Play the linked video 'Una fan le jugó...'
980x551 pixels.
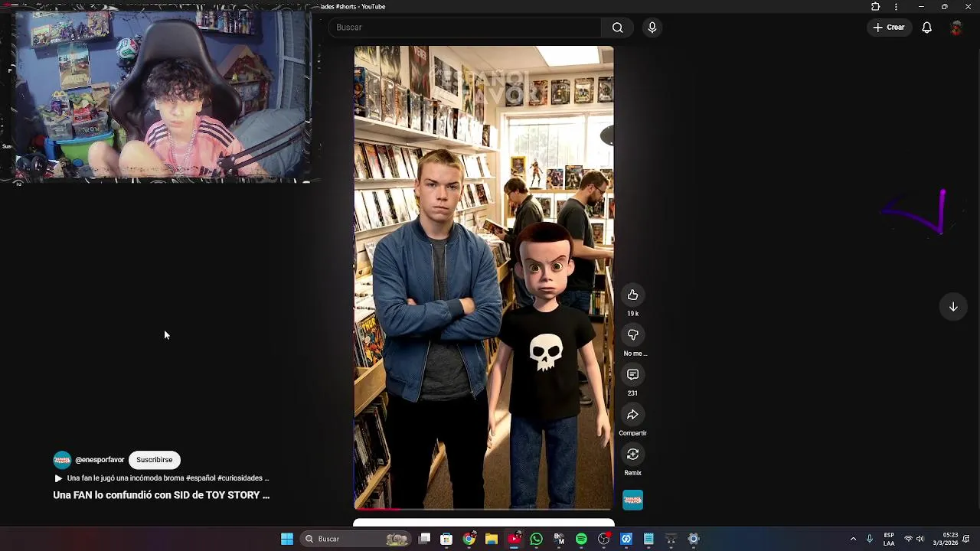162,478
